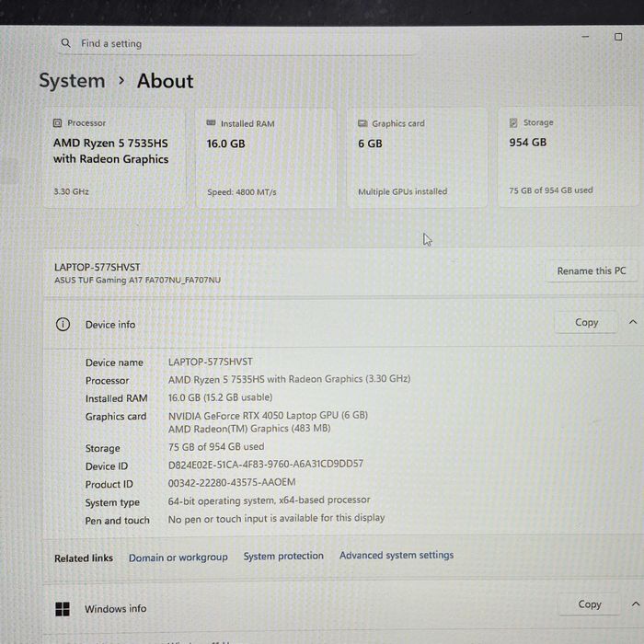
Task: Click the Installed RAM memory icon
Action: (211, 122)
